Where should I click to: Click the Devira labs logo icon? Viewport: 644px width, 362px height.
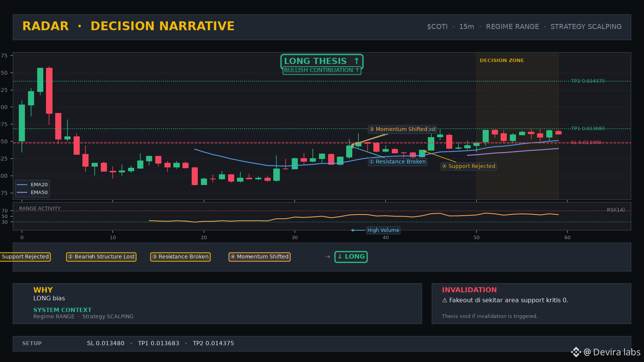click(x=576, y=352)
